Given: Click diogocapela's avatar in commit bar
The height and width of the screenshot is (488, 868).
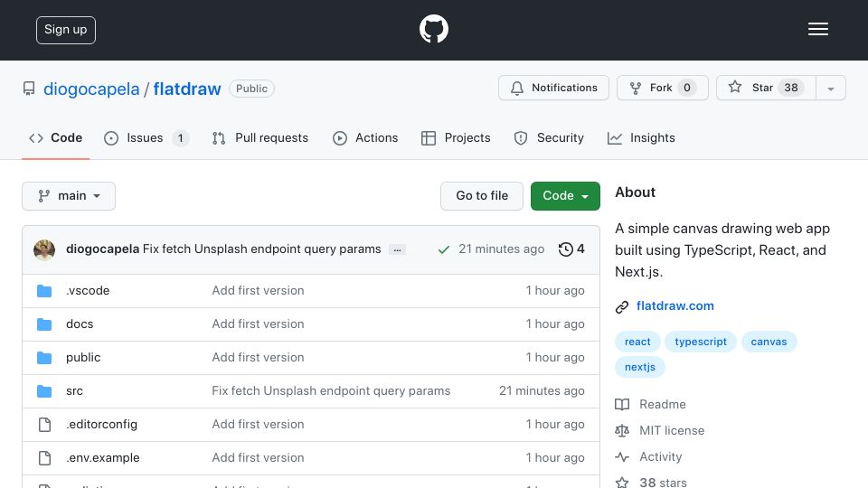Looking at the screenshot, I should pyautogui.click(x=44, y=249).
